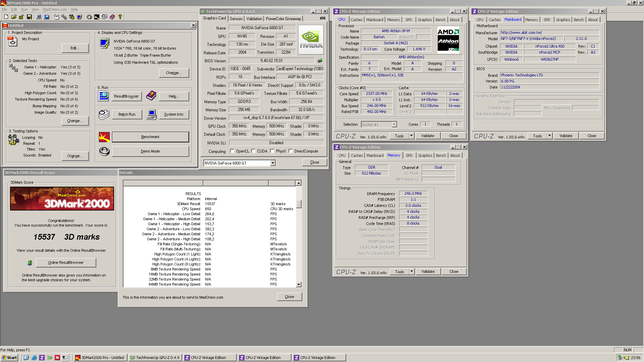Click the taskbar clock showing 23:56
Image resolution: width=644 pixels, height=362 pixels.
pyautogui.click(x=636, y=358)
